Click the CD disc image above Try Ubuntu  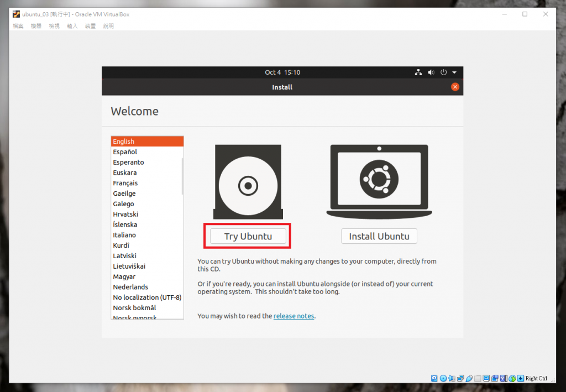point(248,182)
